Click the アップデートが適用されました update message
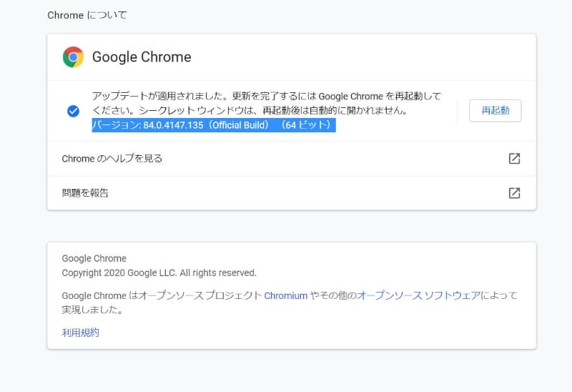This screenshot has width=572, height=392. [267, 103]
